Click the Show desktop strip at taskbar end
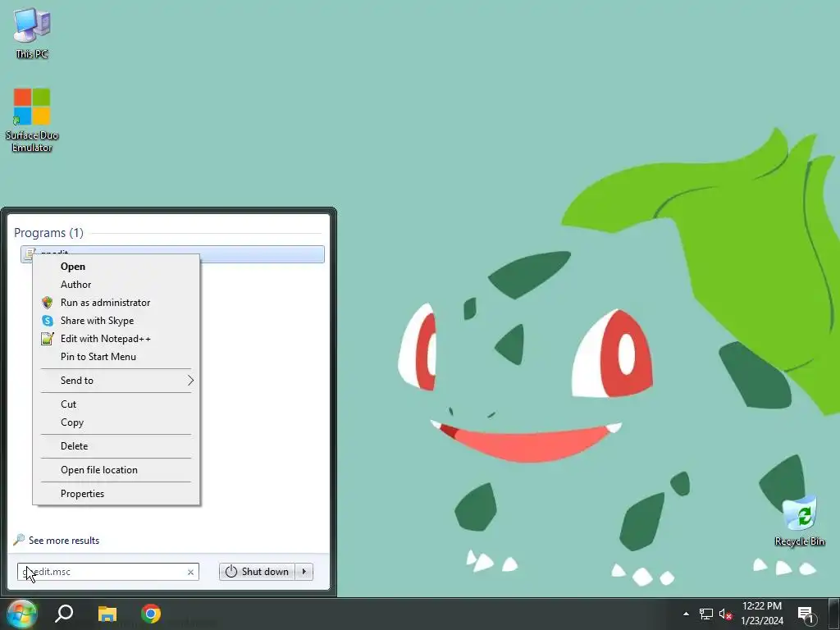This screenshot has width=840, height=630. tap(836, 614)
